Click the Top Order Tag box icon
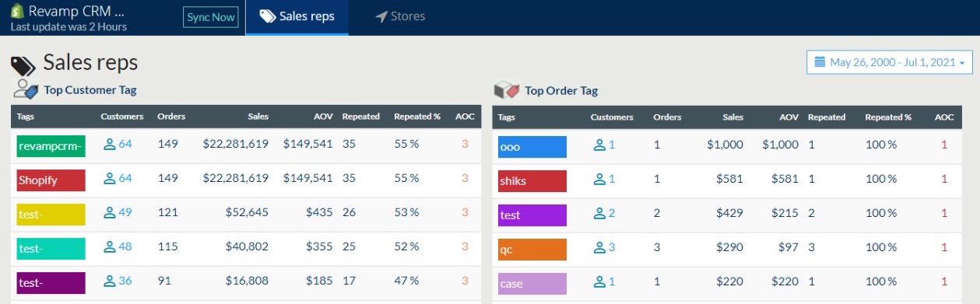Image resolution: width=980 pixels, height=304 pixels. (507, 90)
